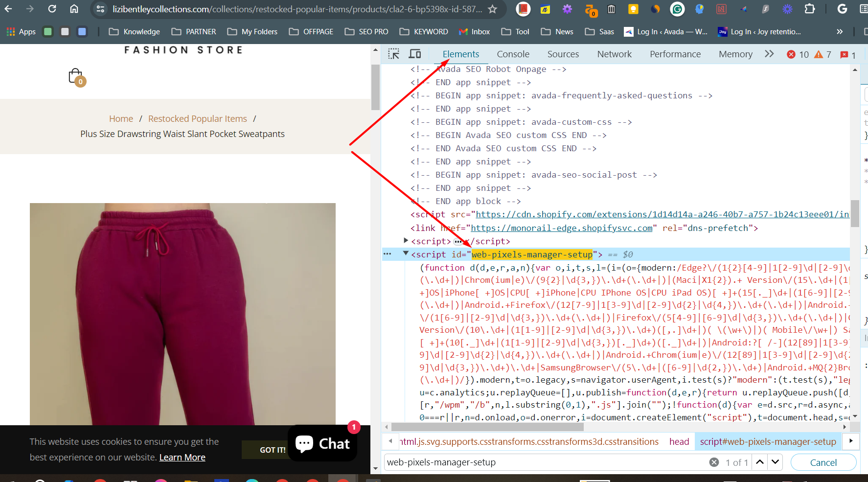Viewport: 868px width, 482px height.
Task: Cancel the DevTools search
Action: coord(823,462)
